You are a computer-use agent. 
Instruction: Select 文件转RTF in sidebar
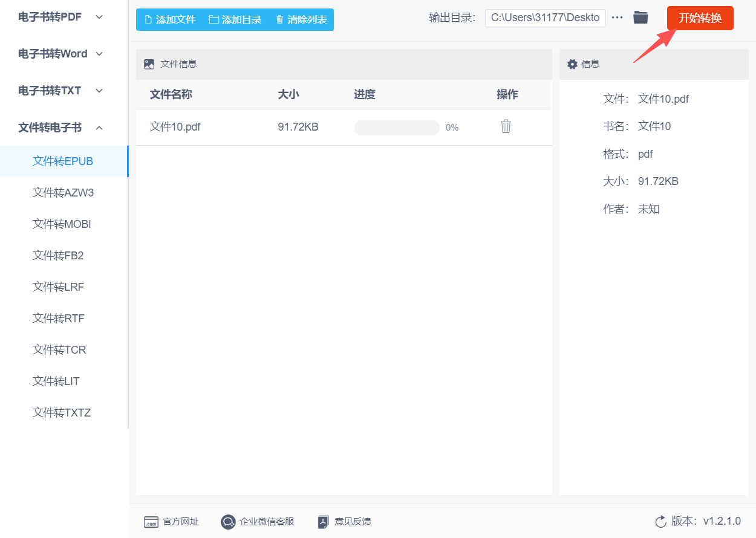pyautogui.click(x=64, y=319)
